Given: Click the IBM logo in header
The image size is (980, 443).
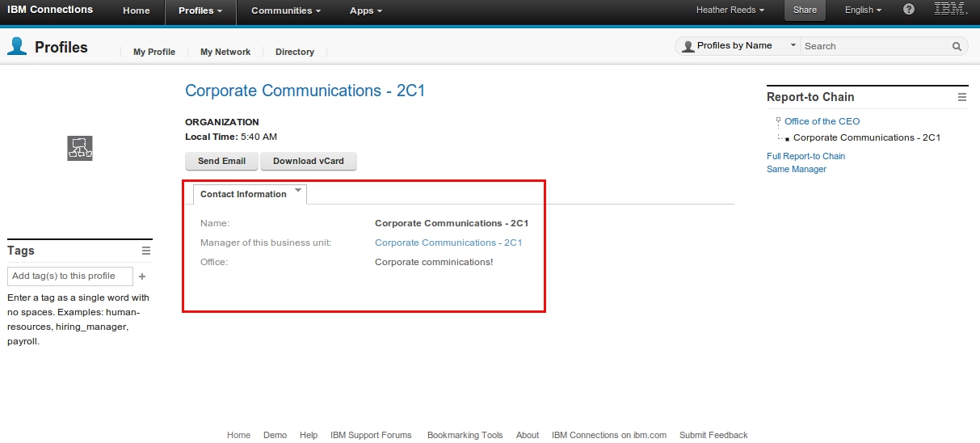Looking at the screenshot, I should click(951, 10).
